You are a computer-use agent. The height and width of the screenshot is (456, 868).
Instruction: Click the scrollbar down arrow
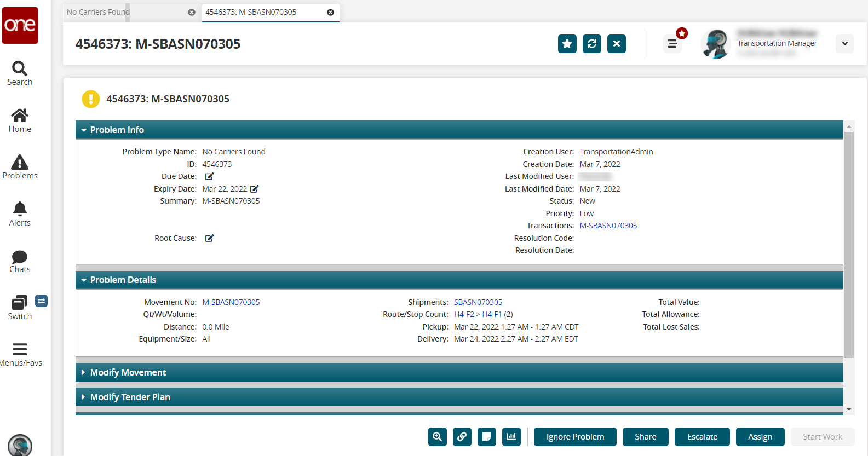(849, 409)
